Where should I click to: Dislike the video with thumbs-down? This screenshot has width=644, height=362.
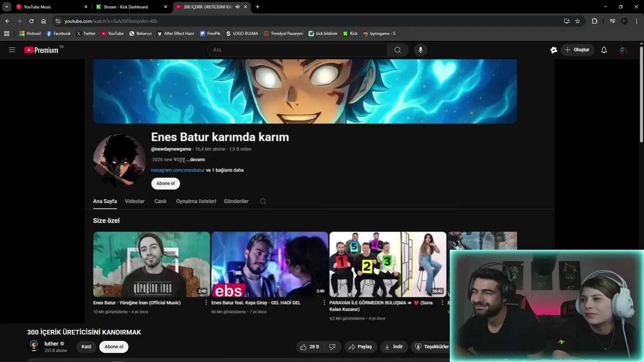click(332, 346)
